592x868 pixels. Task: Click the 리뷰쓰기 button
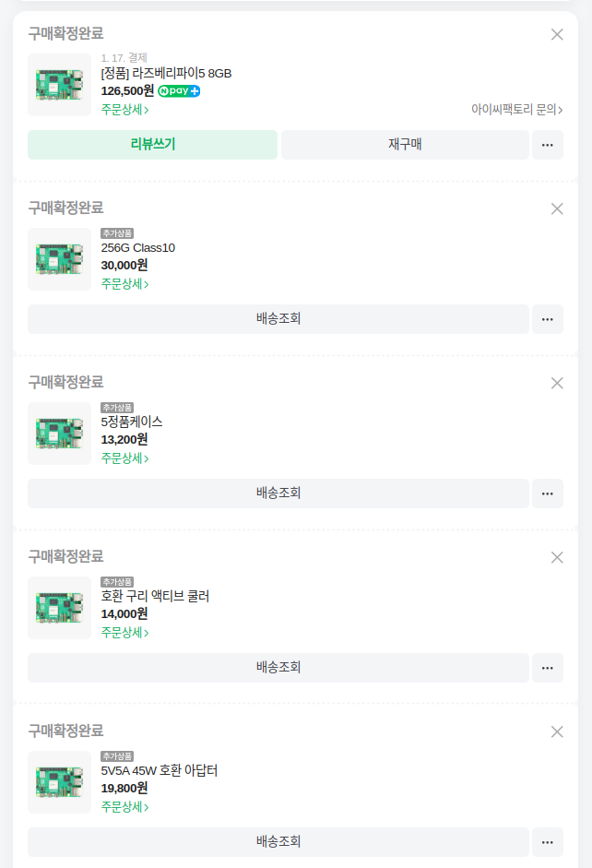point(153,145)
